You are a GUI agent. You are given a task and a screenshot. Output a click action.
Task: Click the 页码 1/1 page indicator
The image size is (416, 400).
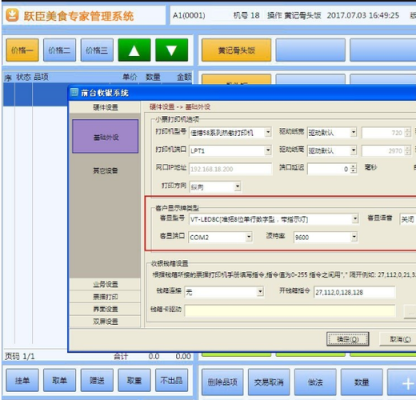tap(20, 356)
